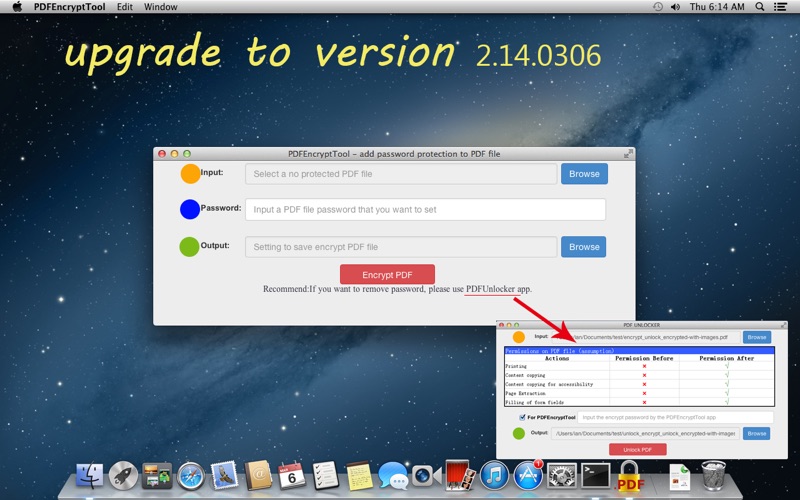800x500 pixels.
Task: Select the 'Content copying' row label
Action: coord(525,376)
